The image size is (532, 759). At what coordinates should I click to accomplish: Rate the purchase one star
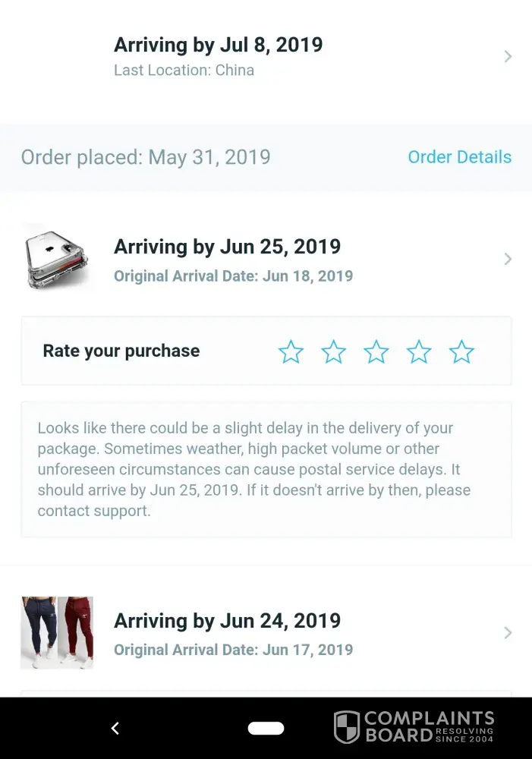[291, 351]
